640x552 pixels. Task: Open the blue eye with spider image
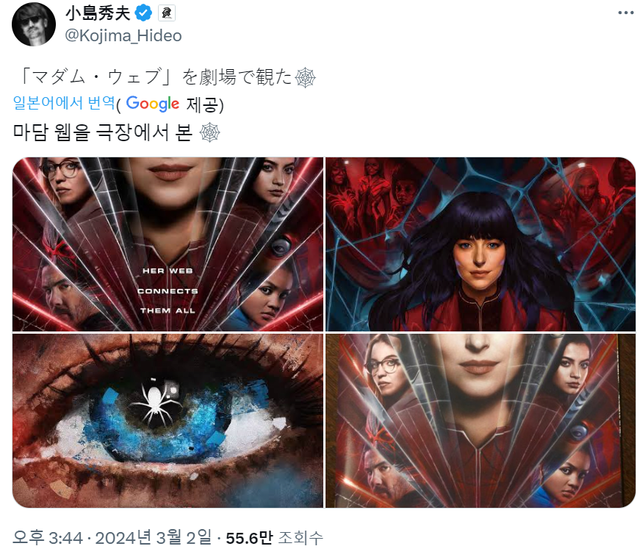click(x=168, y=421)
